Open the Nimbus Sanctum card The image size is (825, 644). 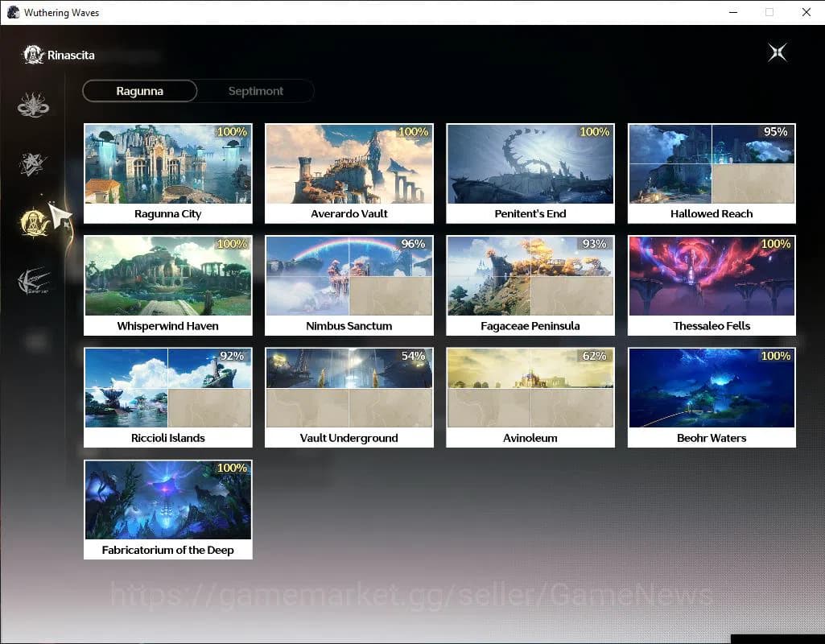(x=349, y=286)
